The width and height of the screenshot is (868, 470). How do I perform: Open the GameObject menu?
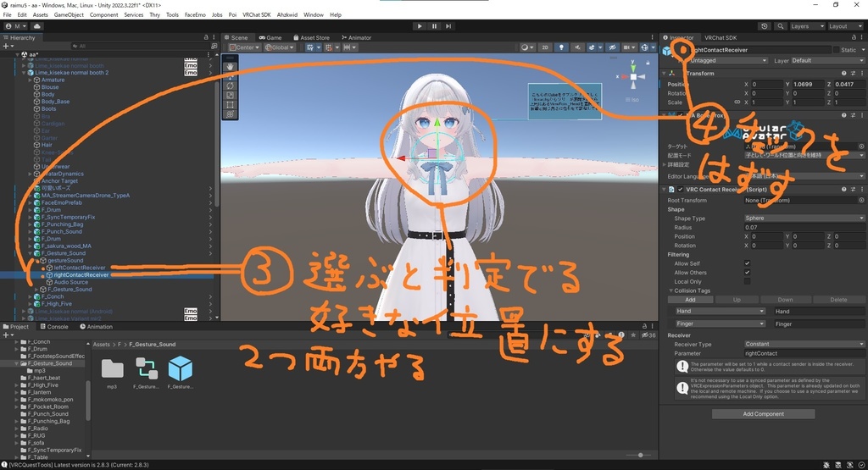(x=69, y=15)
